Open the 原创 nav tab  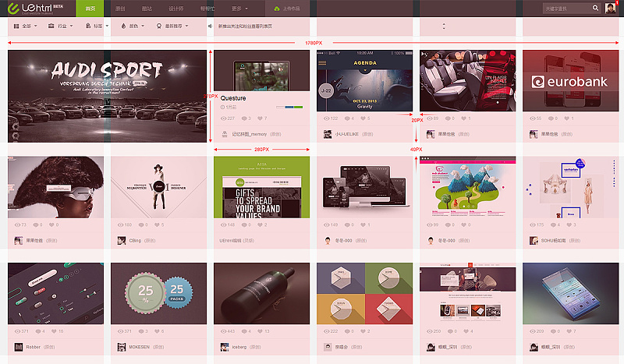tap(120, 9)
